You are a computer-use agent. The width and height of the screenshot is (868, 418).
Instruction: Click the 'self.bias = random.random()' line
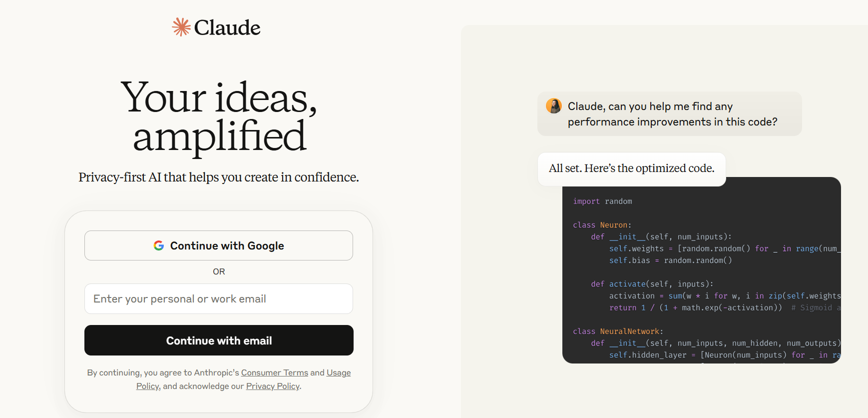(671, 260)
